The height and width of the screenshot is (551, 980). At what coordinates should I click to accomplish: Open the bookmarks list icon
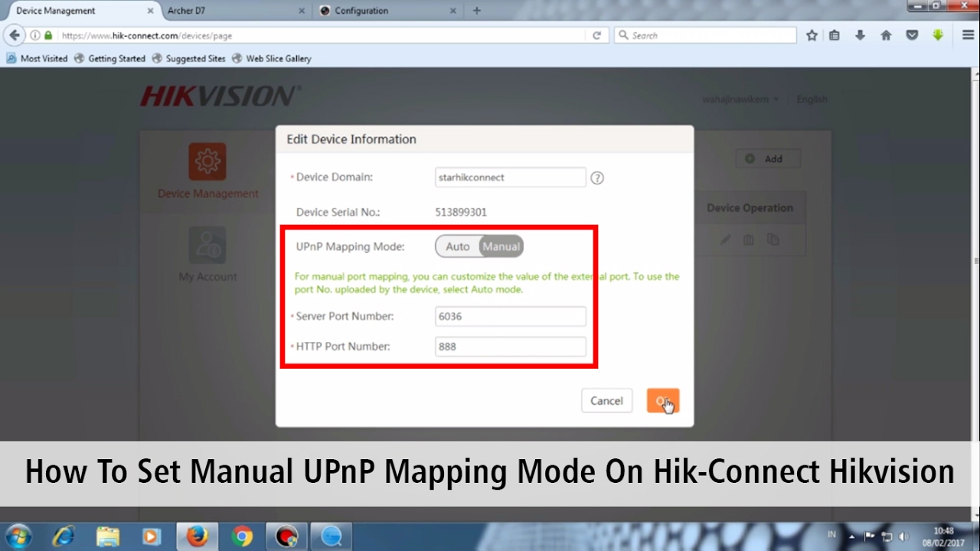pos(835,35)
